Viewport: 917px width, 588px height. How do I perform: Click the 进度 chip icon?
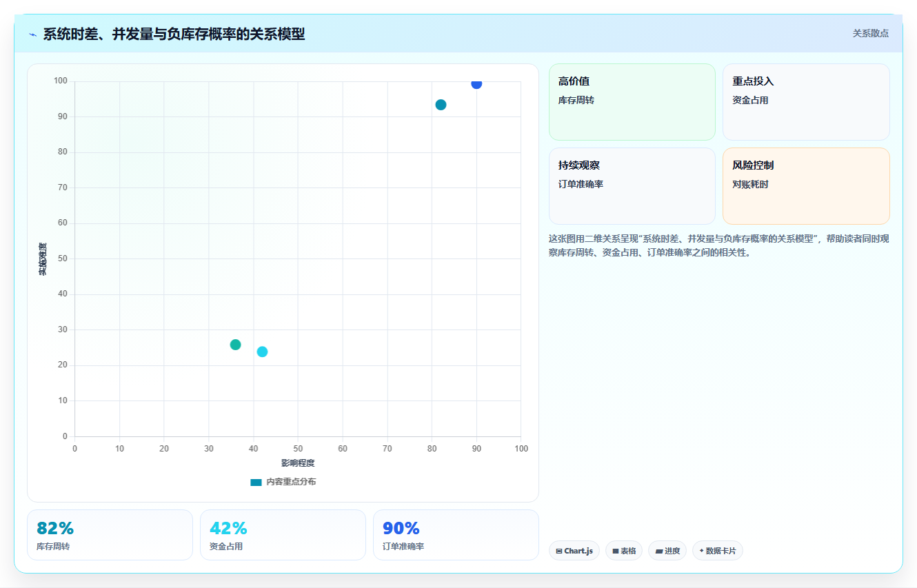point(658,551)
